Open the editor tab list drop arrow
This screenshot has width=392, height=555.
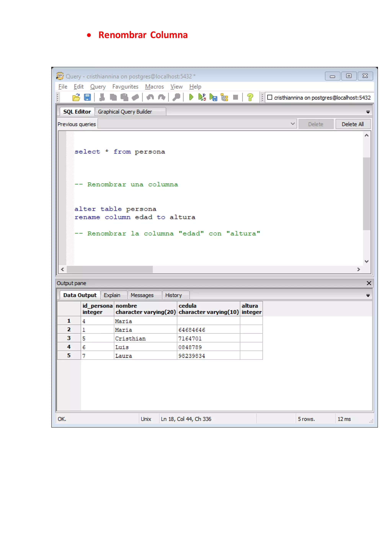(368, 112)
